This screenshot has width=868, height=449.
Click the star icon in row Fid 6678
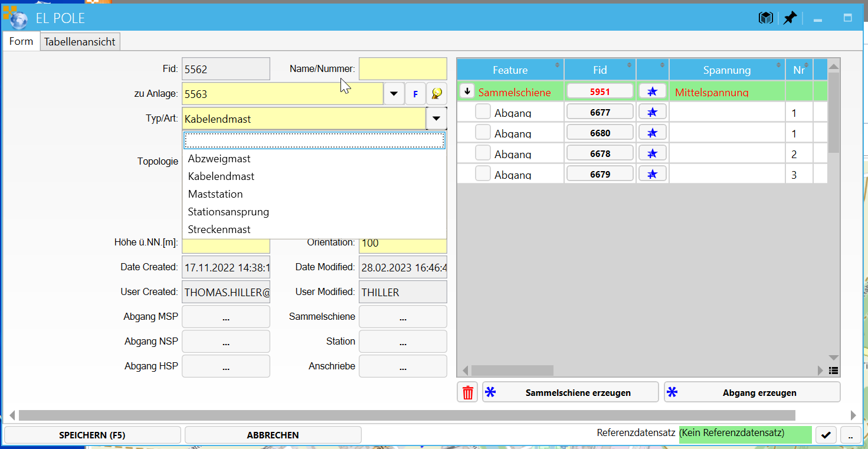tap(653, 153)
